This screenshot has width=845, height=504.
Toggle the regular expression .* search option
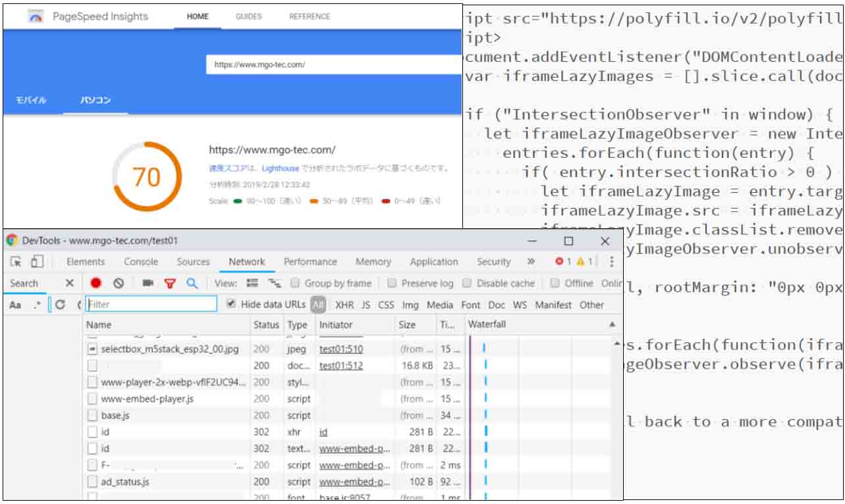[37, 305]
